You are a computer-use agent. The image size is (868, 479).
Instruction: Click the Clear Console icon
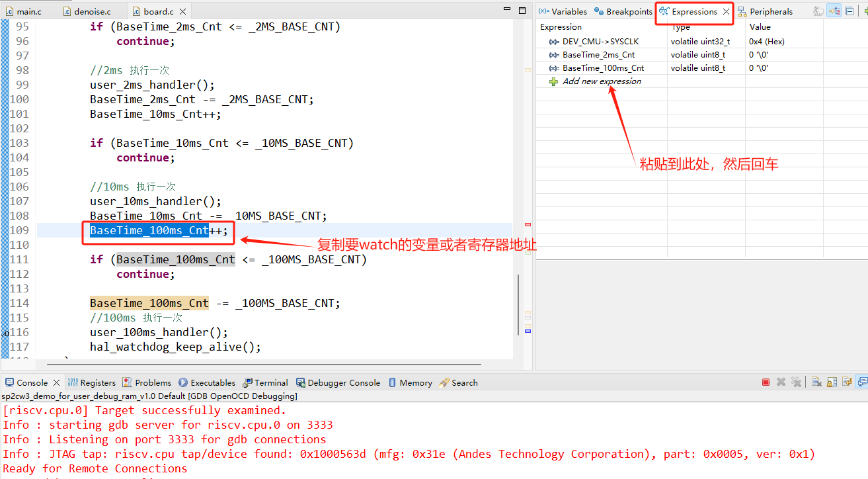pos(816,382)
